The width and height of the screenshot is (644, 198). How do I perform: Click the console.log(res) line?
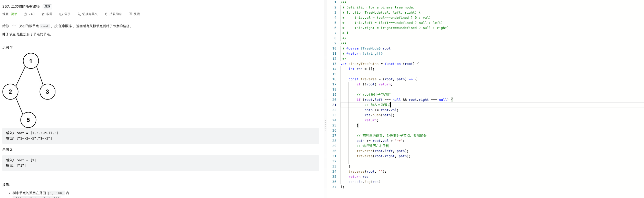(x=365, y=182)
